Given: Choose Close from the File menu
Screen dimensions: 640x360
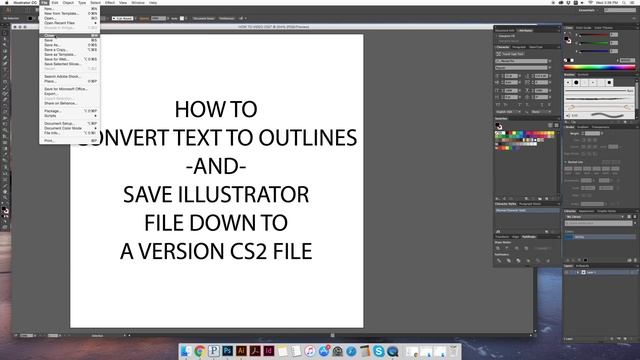Looking at the screenshot, I should coord(70,36).
